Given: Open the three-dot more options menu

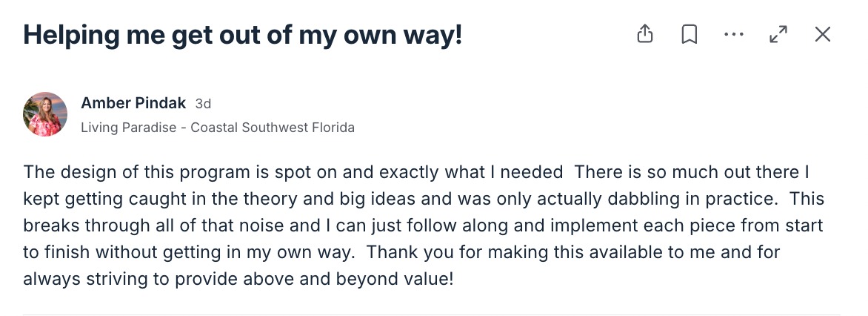Looking at the screenshot, I should tap(733, 34).
